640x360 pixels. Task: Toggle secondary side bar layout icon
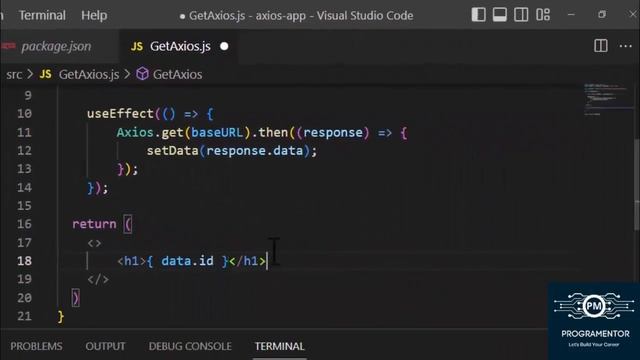521,15
